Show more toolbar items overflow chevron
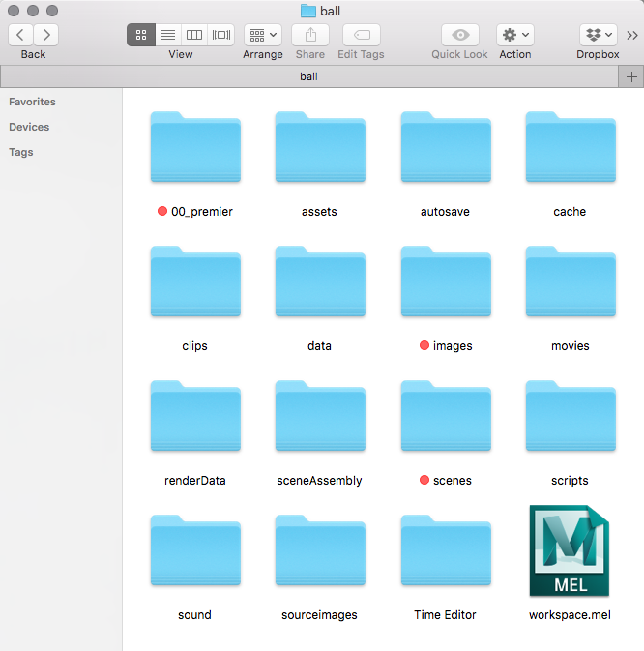 click(x=632, y=35)
